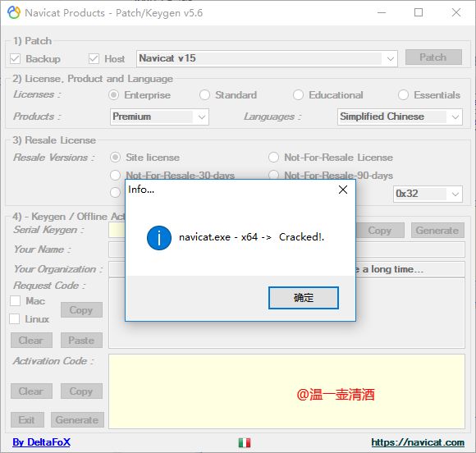Open the Simplified Chinese languages dropdown

click(400, 117)
